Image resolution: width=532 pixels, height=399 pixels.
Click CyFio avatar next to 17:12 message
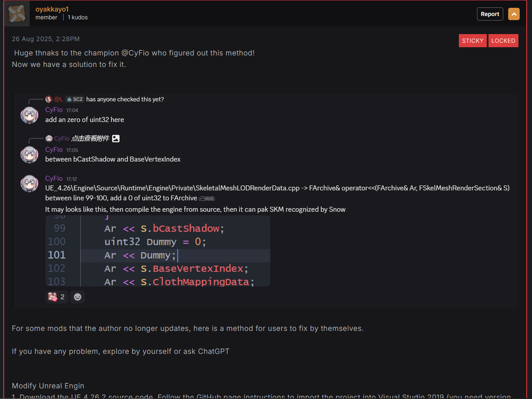click(x=29, y=183)
